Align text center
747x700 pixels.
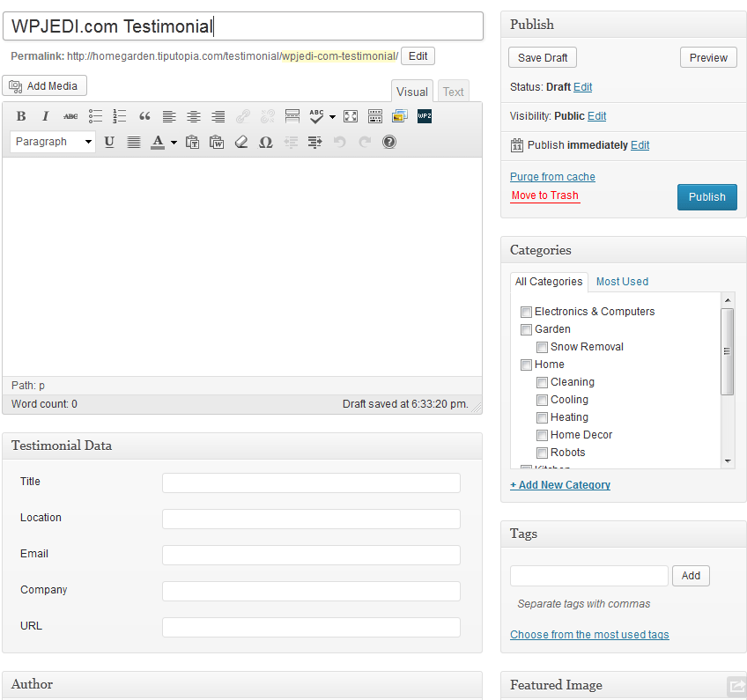(194, 116)
